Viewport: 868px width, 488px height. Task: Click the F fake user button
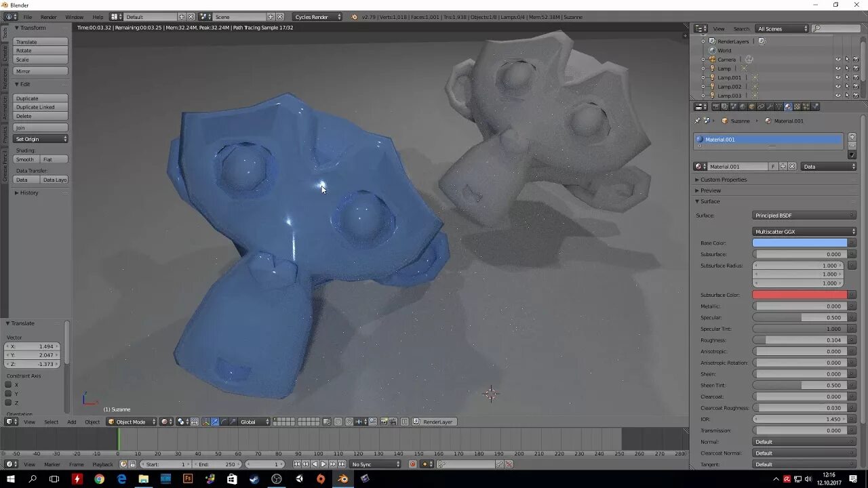pos(773,167)
